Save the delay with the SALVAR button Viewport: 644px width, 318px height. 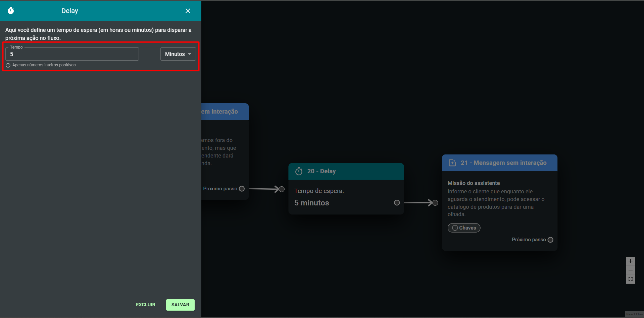[180, 305]
